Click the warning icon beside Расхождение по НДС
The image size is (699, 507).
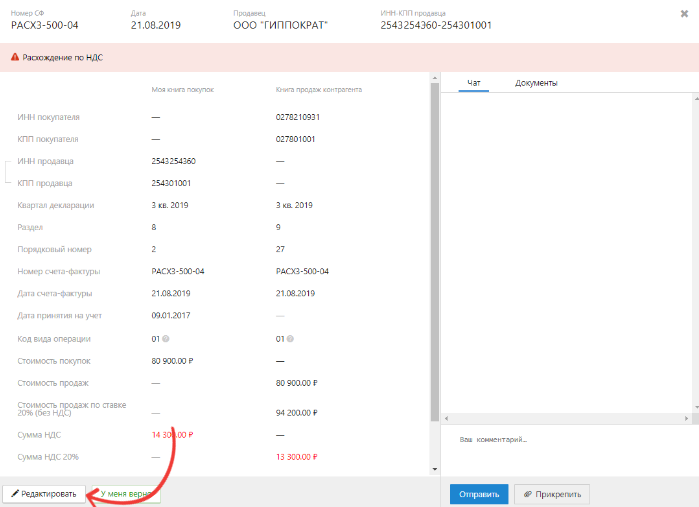pos(15,57)
